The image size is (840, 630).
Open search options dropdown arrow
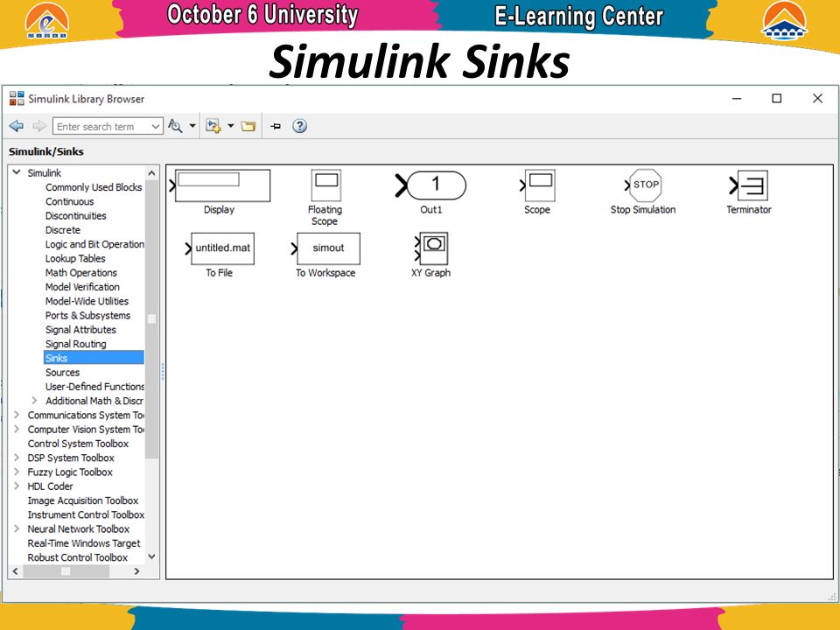[x=192, y=126]
